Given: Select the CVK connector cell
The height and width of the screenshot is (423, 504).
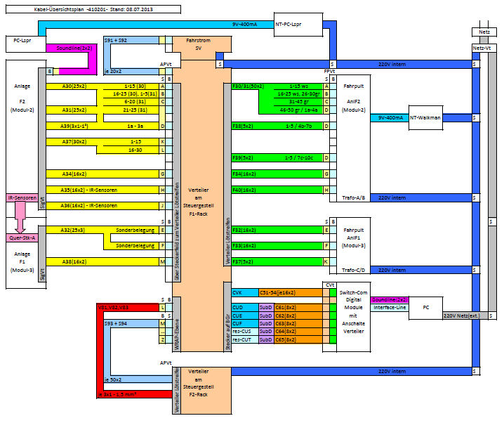Looking at the screenshot, I should coord(245,293).
